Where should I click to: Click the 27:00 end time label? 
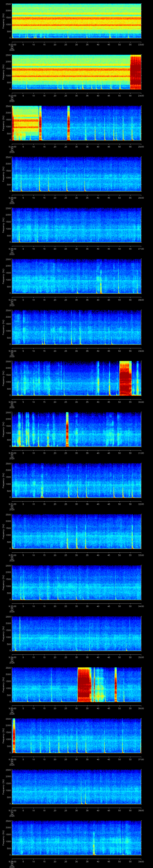(141, 249)
